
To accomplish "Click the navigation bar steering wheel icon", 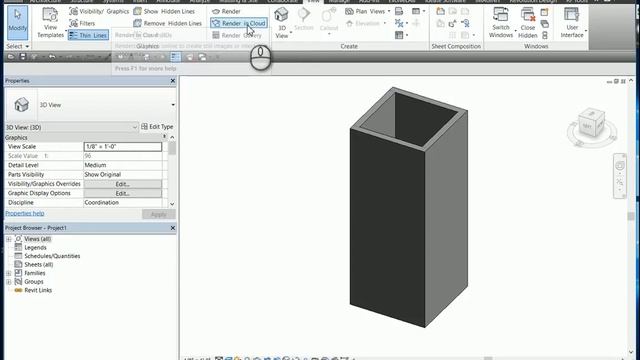I will (x=620, y=165).
